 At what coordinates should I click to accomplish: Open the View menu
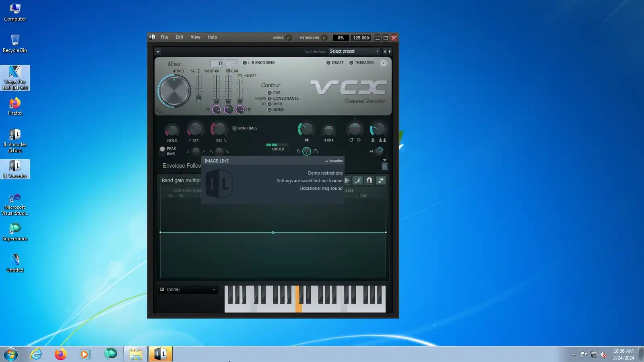pyautogui.click(x=195, y=37)
